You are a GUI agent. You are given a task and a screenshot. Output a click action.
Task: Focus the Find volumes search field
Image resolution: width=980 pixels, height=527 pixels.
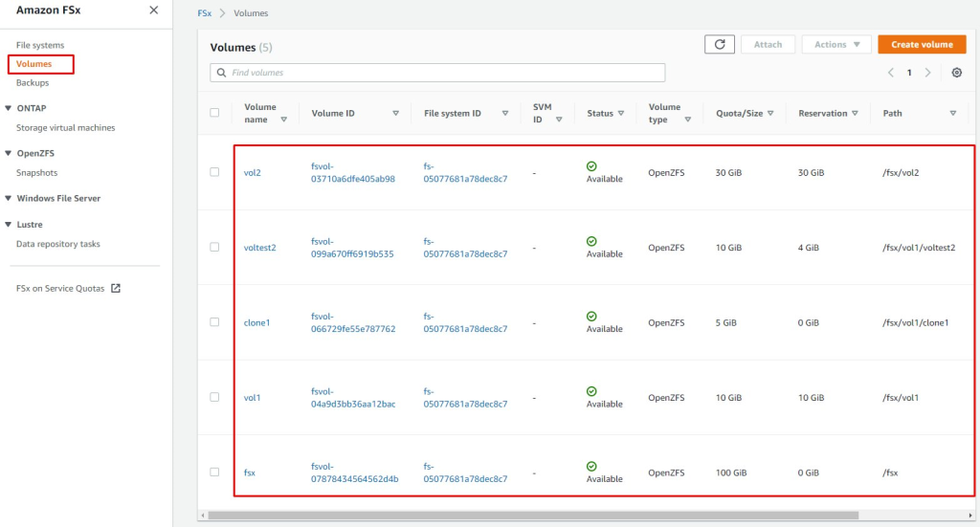(437, 73)
